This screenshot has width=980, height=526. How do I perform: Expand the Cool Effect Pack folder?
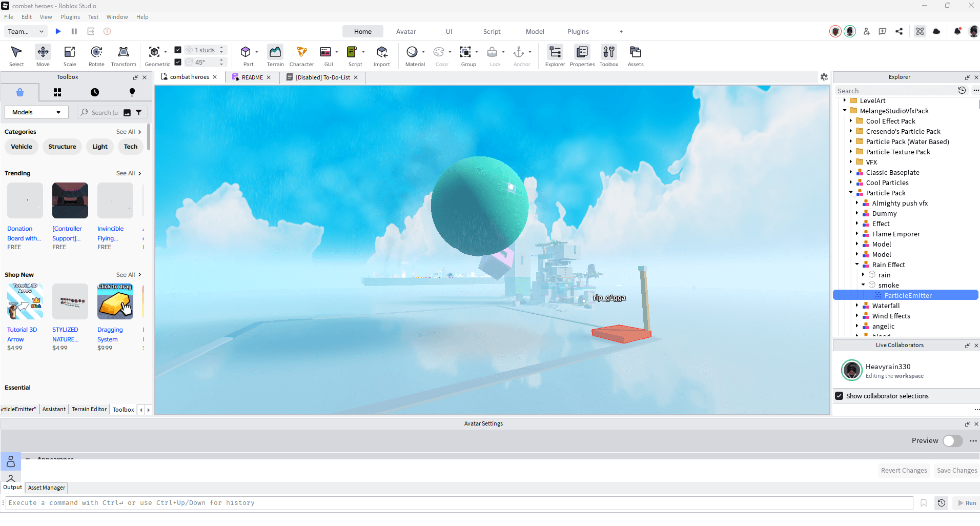coord(851,121)
